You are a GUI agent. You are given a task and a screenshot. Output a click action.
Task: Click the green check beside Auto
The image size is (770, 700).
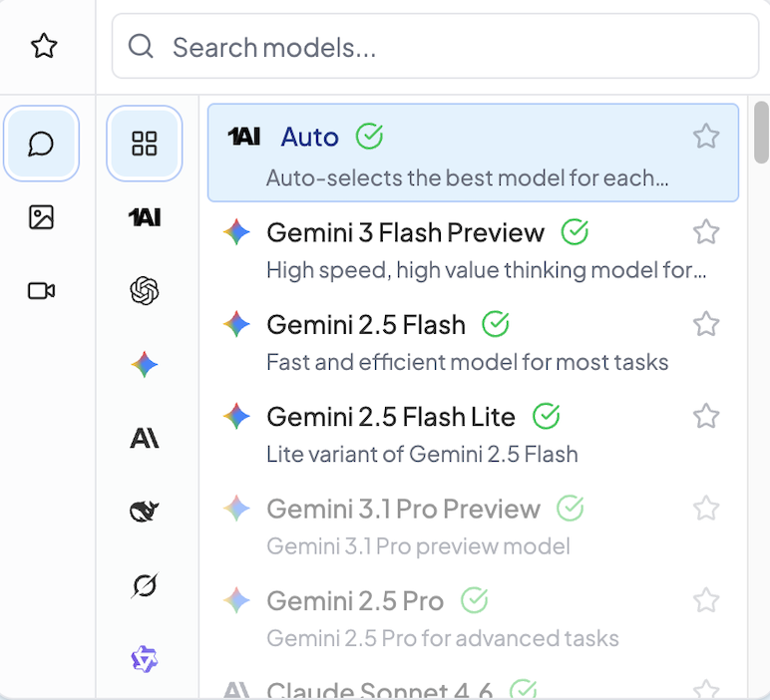tap(369, 136)
